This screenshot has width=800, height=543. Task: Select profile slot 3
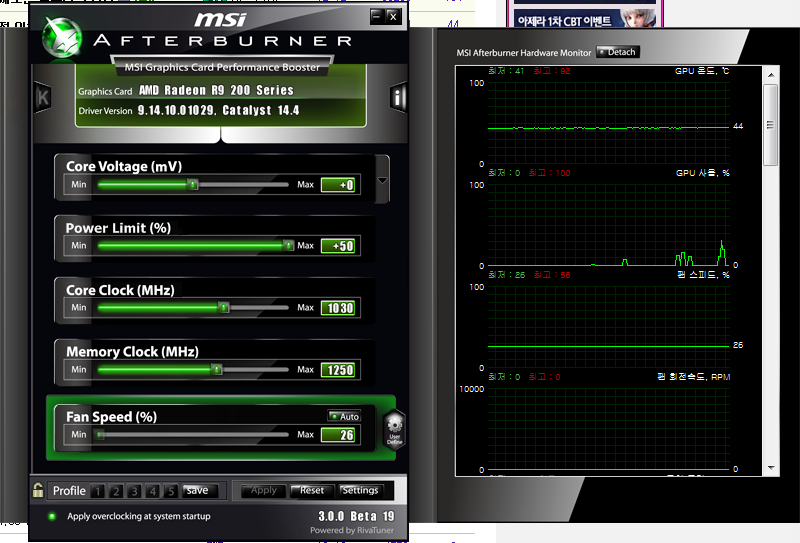135,491
